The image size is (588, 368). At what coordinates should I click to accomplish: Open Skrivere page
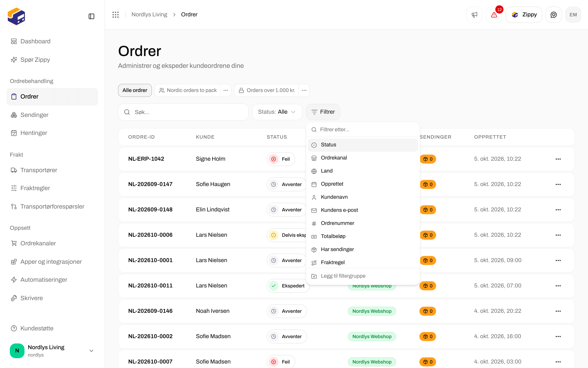52,298
